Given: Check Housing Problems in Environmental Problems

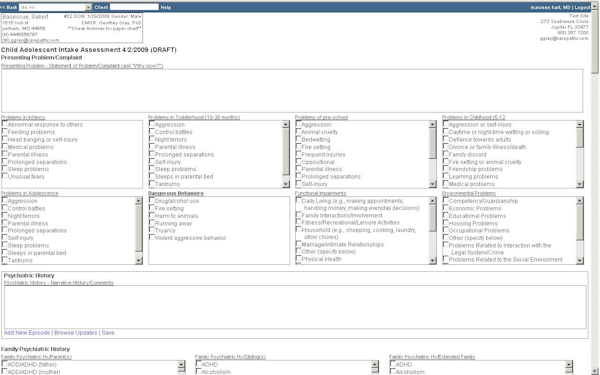Looking at the screenshot, I should coord(445,223).
